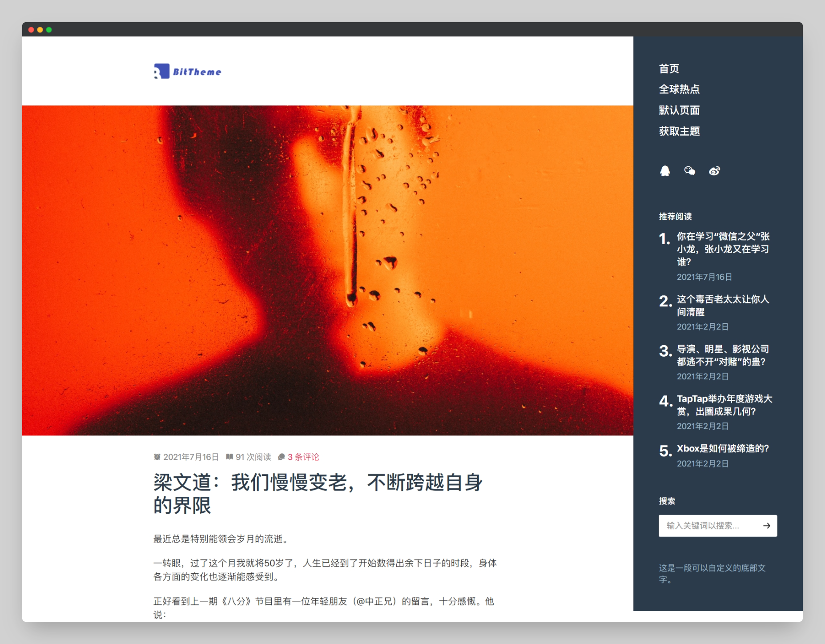Click the comment bubble icon

(282, 457)
